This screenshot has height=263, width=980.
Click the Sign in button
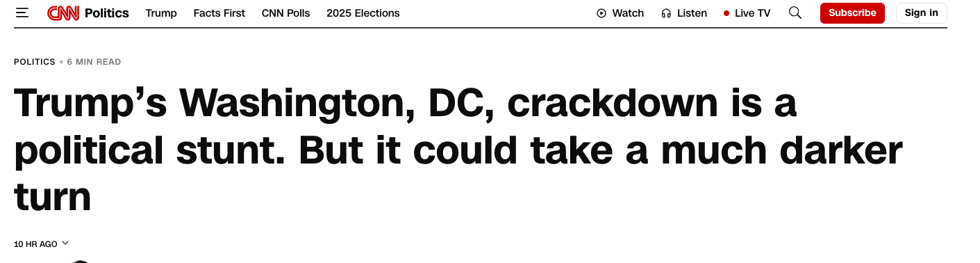(921, 13)
